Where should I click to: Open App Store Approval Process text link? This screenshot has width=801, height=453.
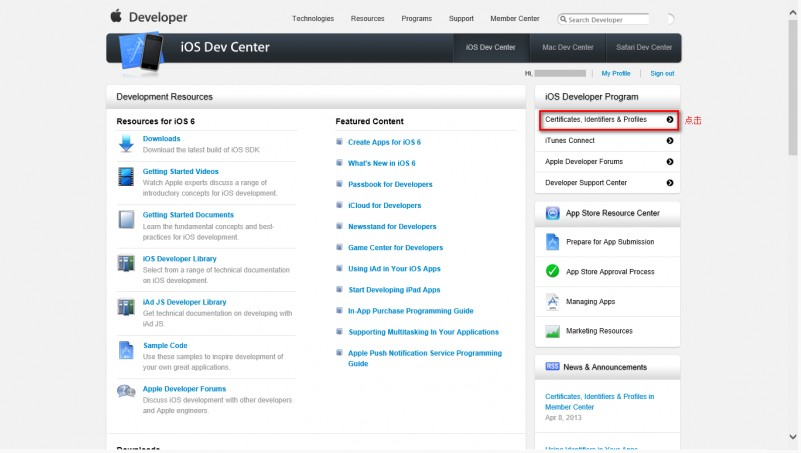click(x=610, y=272)
